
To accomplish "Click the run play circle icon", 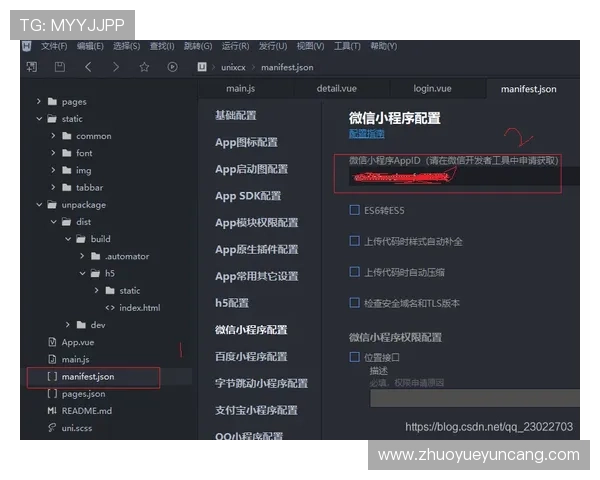I will pos(173,67).
